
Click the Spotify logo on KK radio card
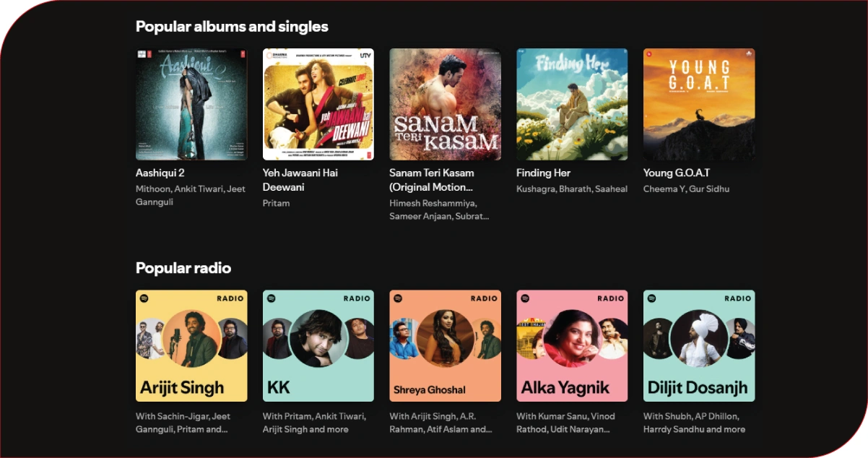(271, 298)
